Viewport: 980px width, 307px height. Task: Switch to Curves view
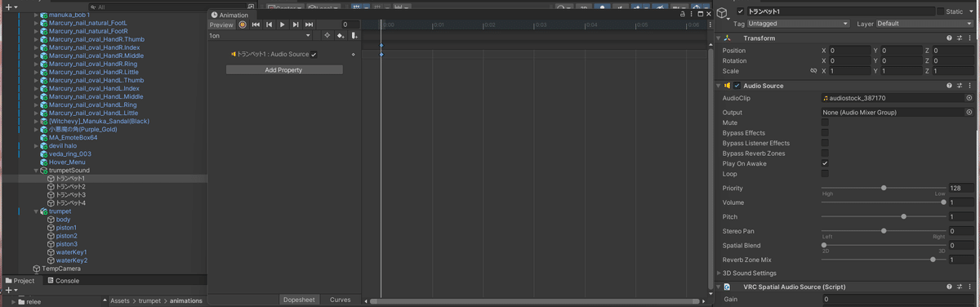341,300
